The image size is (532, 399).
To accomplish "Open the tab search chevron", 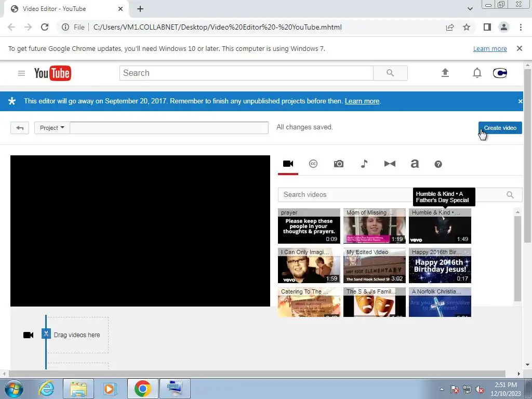I will pyautogui.click(x=470, y=9).
